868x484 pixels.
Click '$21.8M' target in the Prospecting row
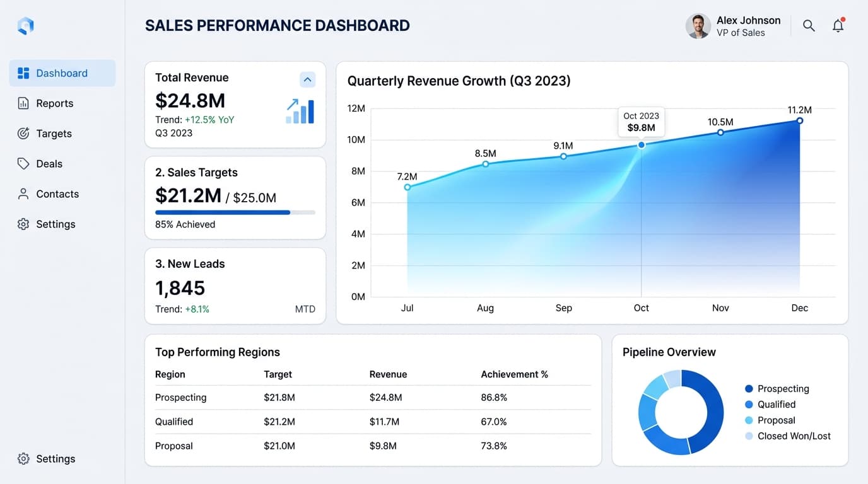pyautogui.click(x=279, y=398)
